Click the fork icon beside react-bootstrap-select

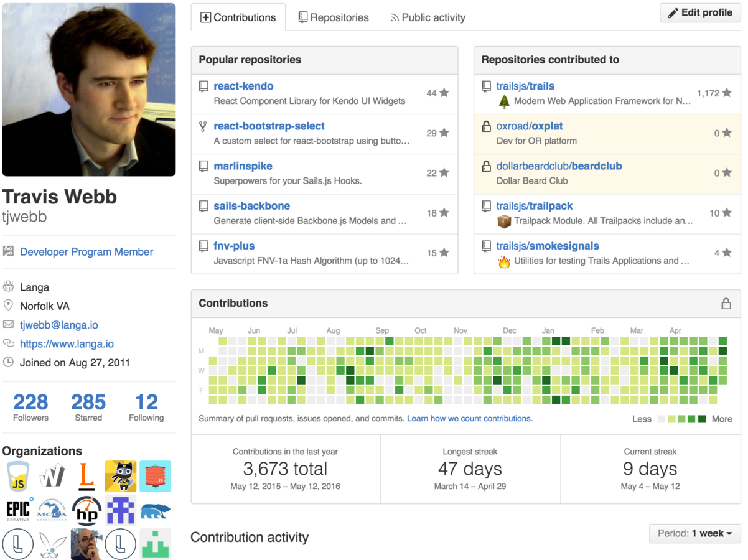pos(203,126)
